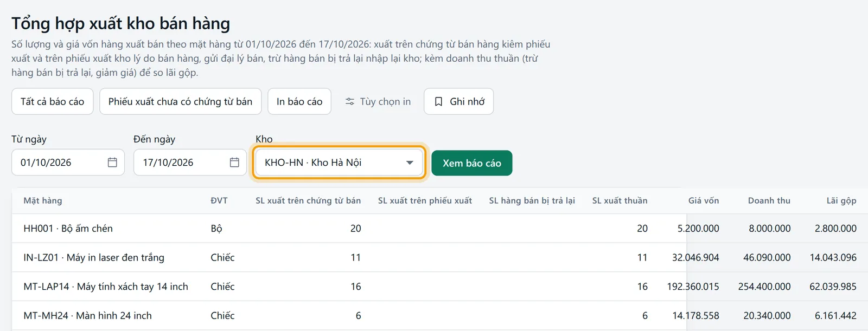Select the HH001 · Bộ ấm chén row
Viewport: 868px width, 331px height.
(440, 229)
